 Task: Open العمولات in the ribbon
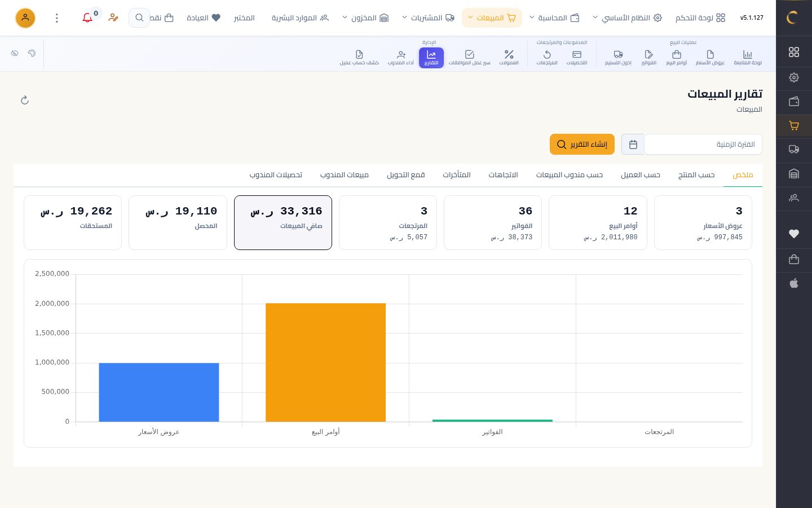click(x=509, y=58)
